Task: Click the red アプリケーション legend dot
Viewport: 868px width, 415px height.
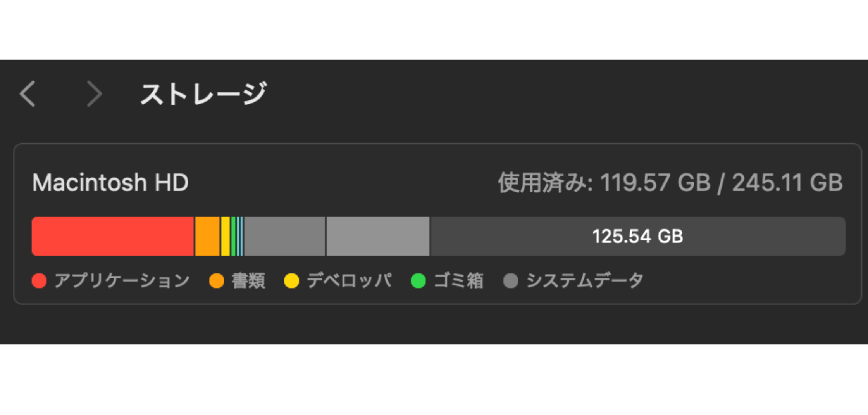Action: (39, 280)
